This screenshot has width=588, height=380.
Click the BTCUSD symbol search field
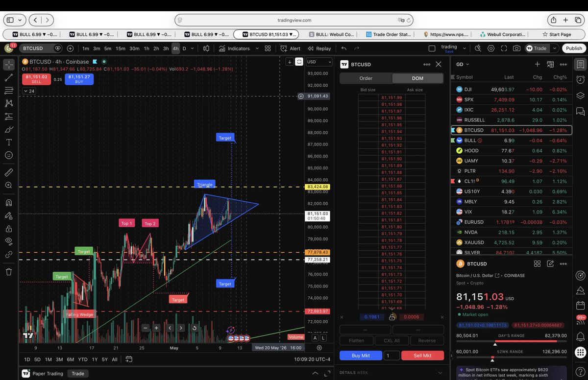tap(41, 48)
